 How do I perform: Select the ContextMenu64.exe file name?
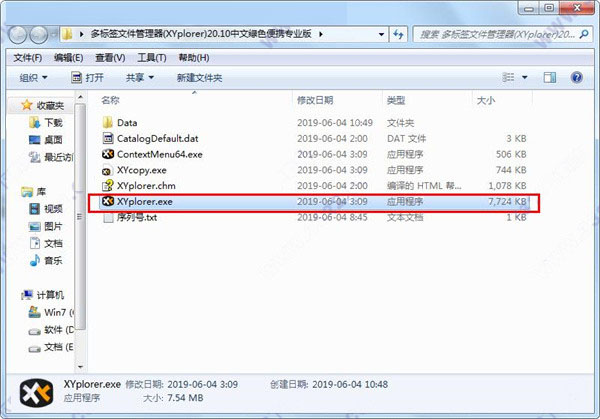(x=160, y=154)
